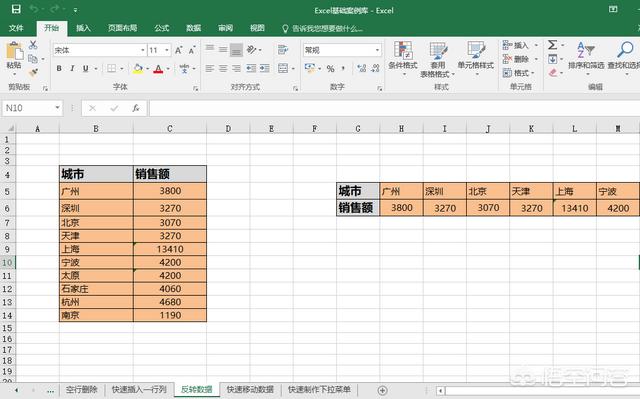Open the 空行删除 sheet tab
This screenshot has height=399, width=640.
point(82,390)
